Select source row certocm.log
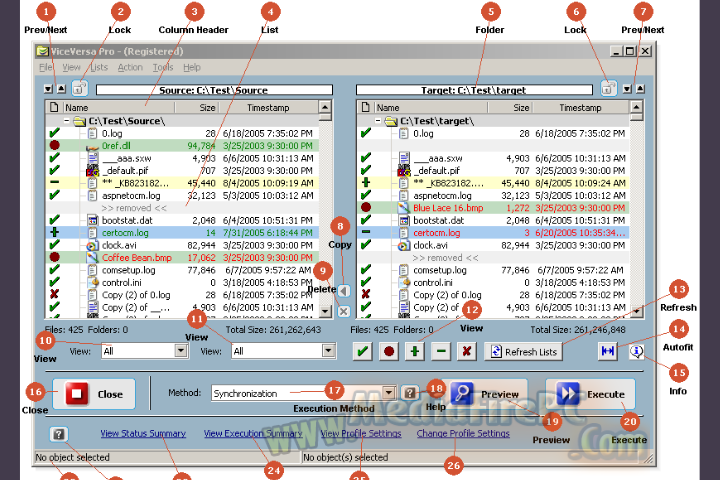The width and height of the screenshot is (720, 480). tap(182, 233)
